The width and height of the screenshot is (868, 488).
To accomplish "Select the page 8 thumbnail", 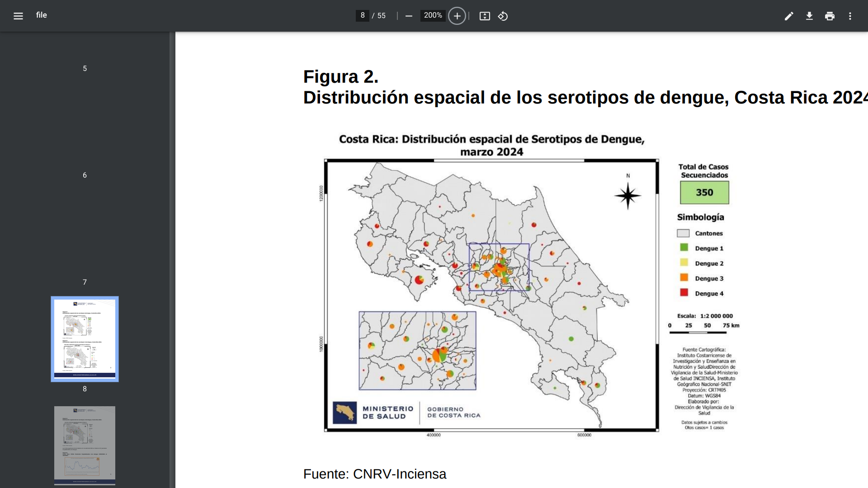I will click(x=85, y=339).
